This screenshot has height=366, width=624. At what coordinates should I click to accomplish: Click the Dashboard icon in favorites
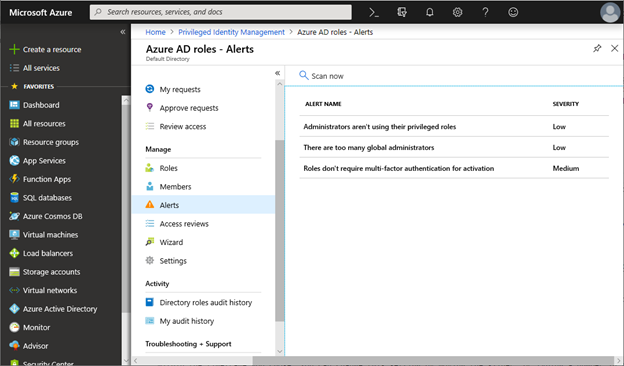click(x=14, y=105)
